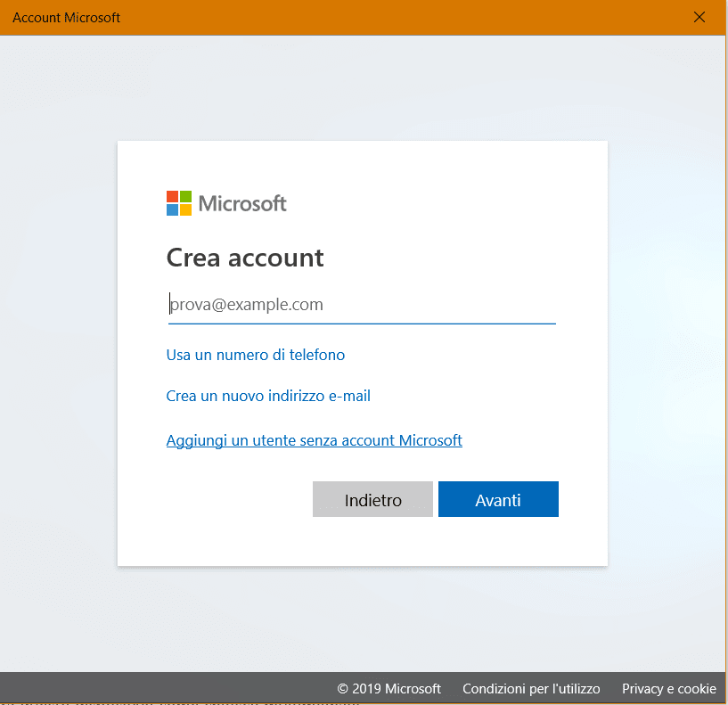Choose 'Aggiungi un utente senza account Microsoft'

(314, 440)
